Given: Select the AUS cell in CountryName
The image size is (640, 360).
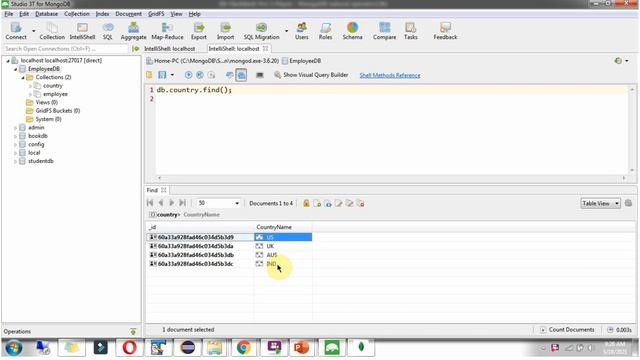Looking at the screenshot, I should [282, 255].
